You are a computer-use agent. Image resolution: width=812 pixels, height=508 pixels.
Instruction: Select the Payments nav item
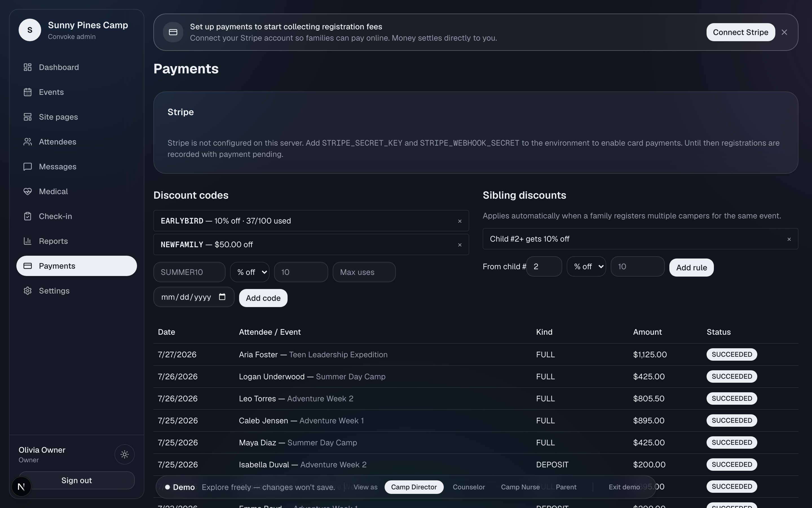[76, 266]
